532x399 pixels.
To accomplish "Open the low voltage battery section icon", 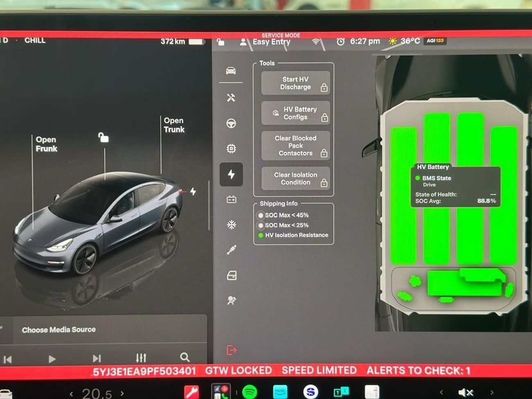I will [x=231, y=199].
